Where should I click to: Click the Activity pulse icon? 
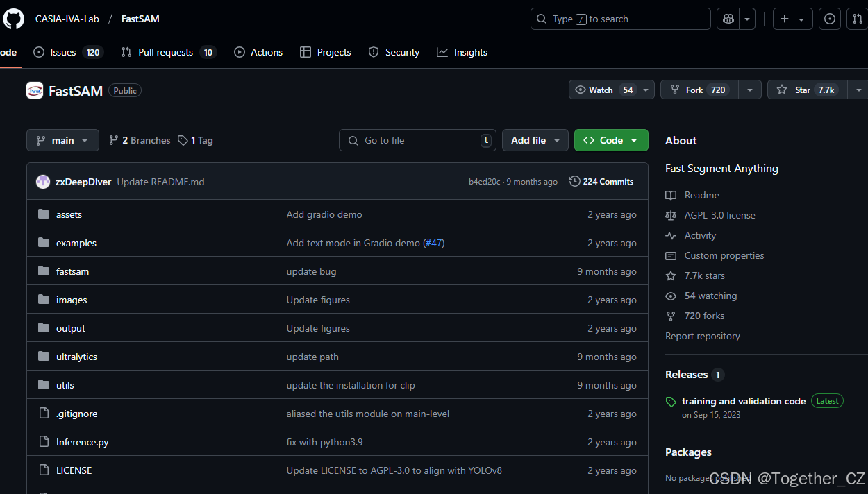pyautogui.click(x=671, y=235)
